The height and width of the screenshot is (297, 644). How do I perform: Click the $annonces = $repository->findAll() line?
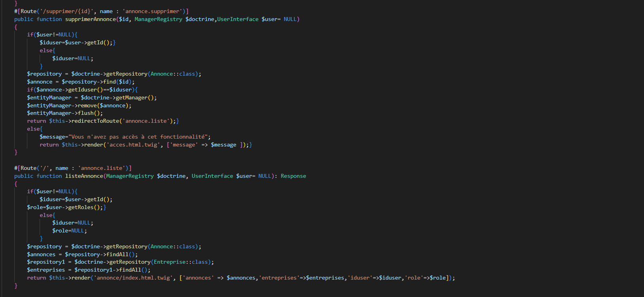click(x=82, y=254)
